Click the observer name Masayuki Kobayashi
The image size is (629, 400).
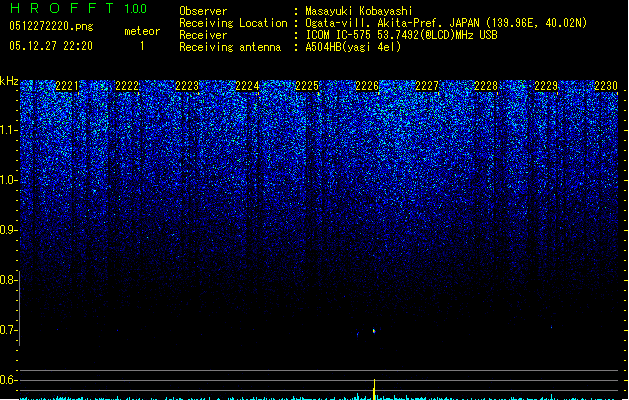pos(359,11)
